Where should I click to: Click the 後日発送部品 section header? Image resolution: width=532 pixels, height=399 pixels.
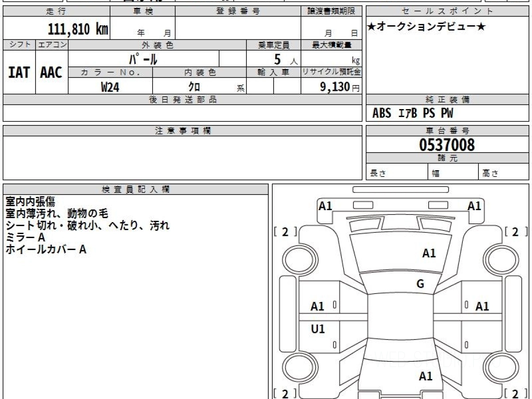pyautogui.click(x=183, y=100)
